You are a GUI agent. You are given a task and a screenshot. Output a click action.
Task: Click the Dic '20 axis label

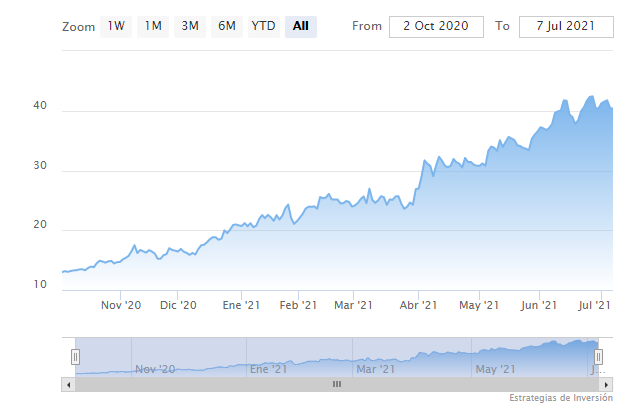click(x=178, y=305)
